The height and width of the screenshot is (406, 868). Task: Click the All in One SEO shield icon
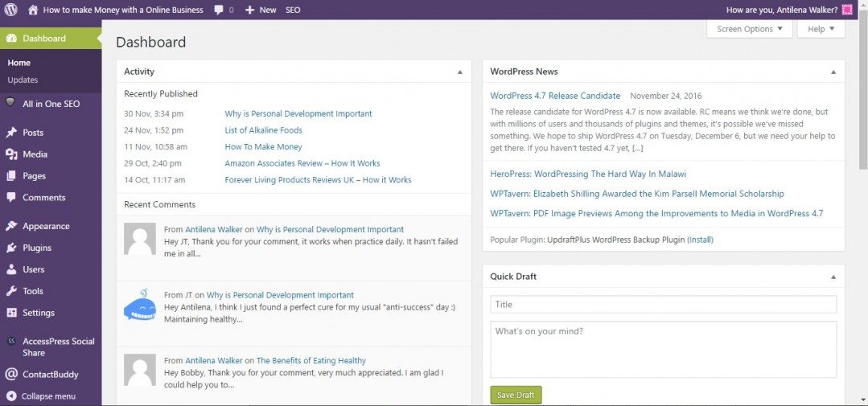[x=10, y=103]
